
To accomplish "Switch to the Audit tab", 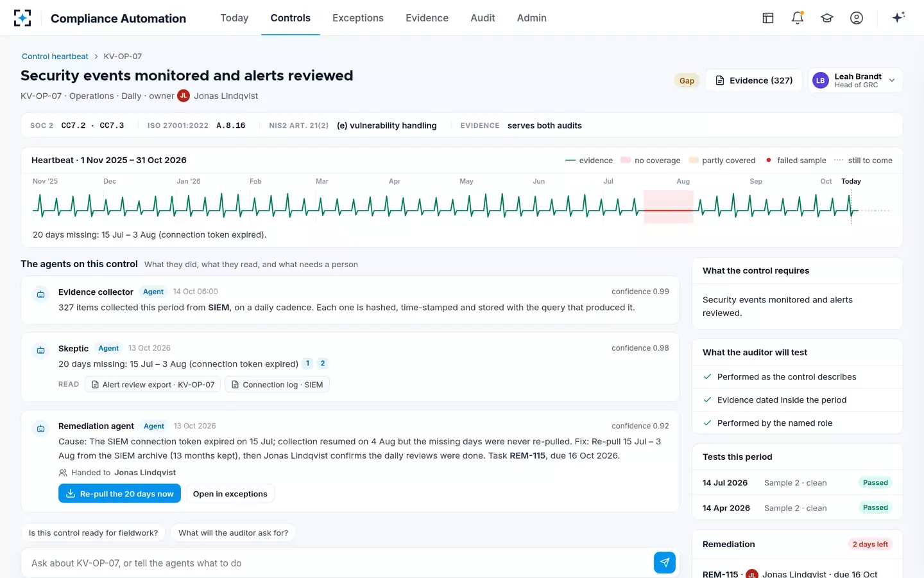I will pyautogui.click(x=483, y=18).
